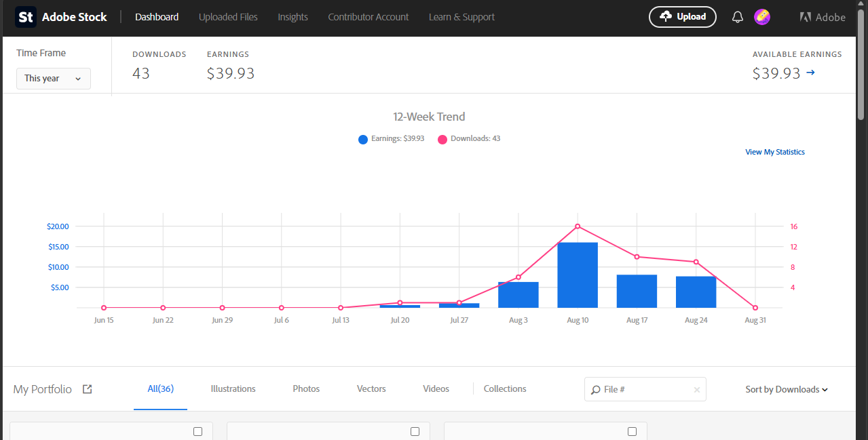Click the Aug 17 earnings bar
The image size is (868, 440).
[x=637, y=292]
